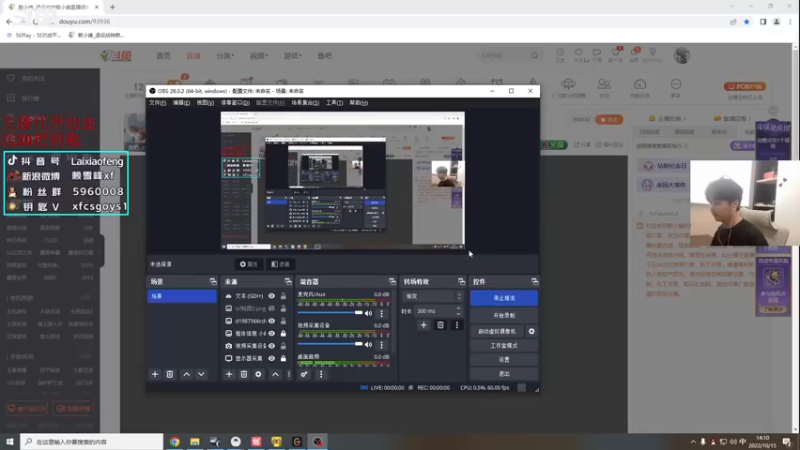Viewport: 800px width, 450px height.
Task: Enable 工作室模式 studio mode
Action: [x=504, y=345]
